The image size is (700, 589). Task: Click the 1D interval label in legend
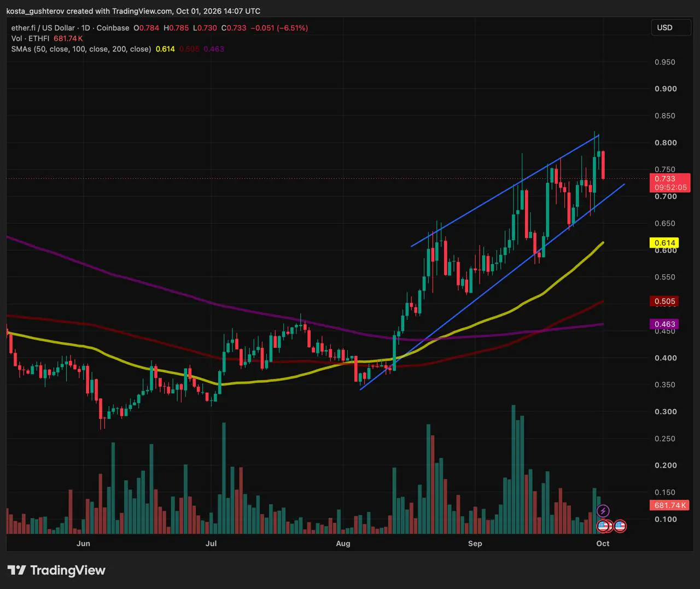(x=86, y=28)
